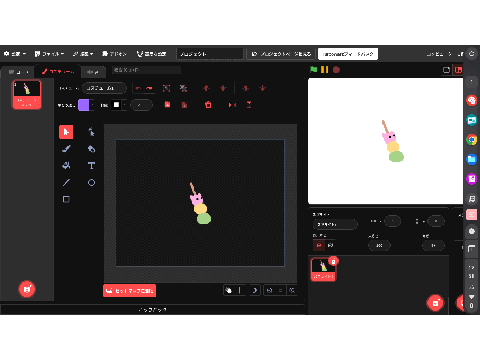The image size is (480, 360).
Task: Switch to the Code tab
Action: 18,72
